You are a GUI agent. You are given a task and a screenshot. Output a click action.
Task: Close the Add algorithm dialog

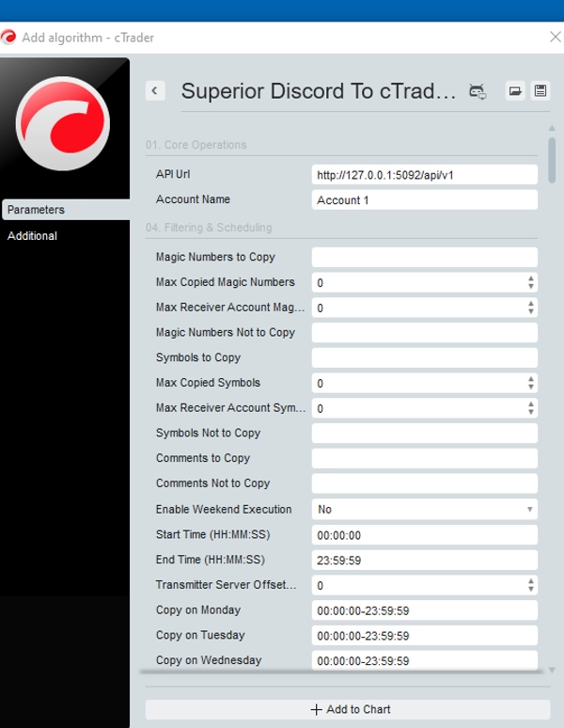[556, 37]
